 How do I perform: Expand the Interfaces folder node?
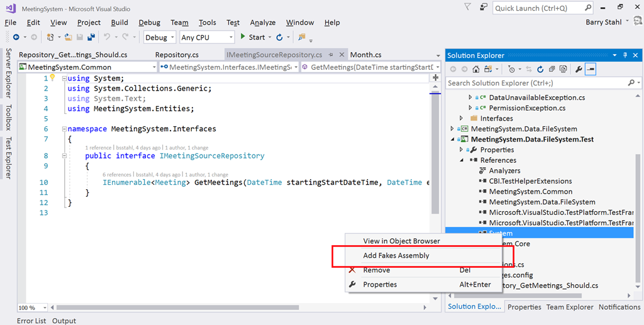point(461,118)
